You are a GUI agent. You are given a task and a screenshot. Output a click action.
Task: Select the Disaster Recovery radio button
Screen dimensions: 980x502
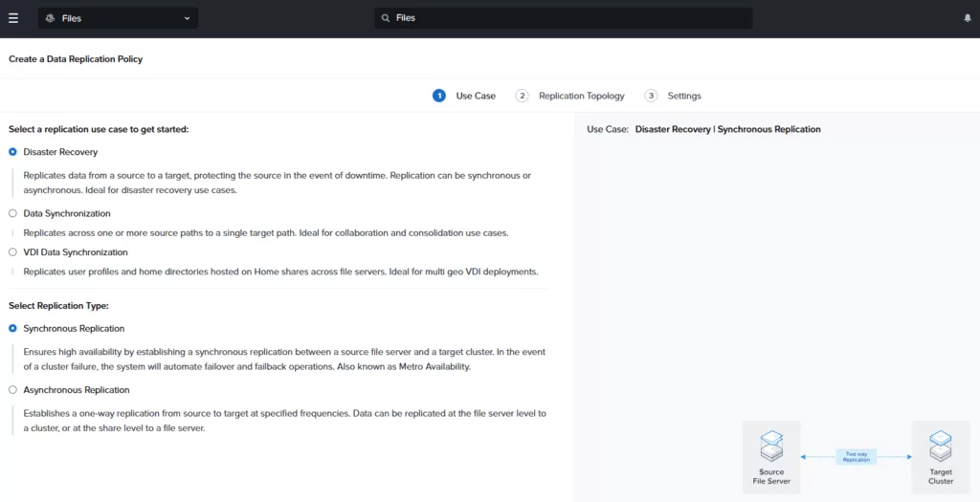click(x=13, y=152)
